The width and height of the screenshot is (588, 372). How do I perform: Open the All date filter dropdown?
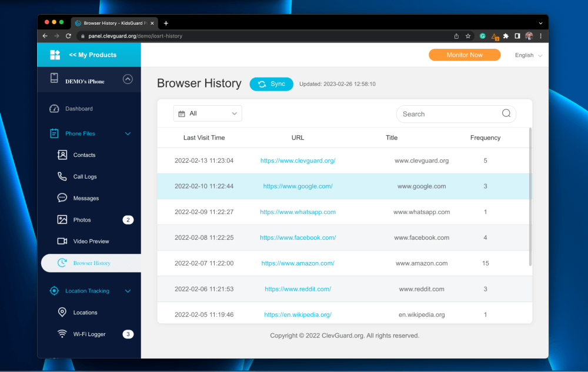coord(208,113)
